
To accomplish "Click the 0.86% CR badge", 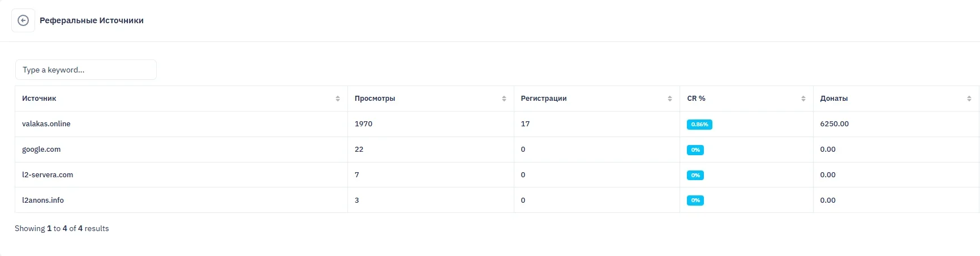I will click(x=699, y=125).
